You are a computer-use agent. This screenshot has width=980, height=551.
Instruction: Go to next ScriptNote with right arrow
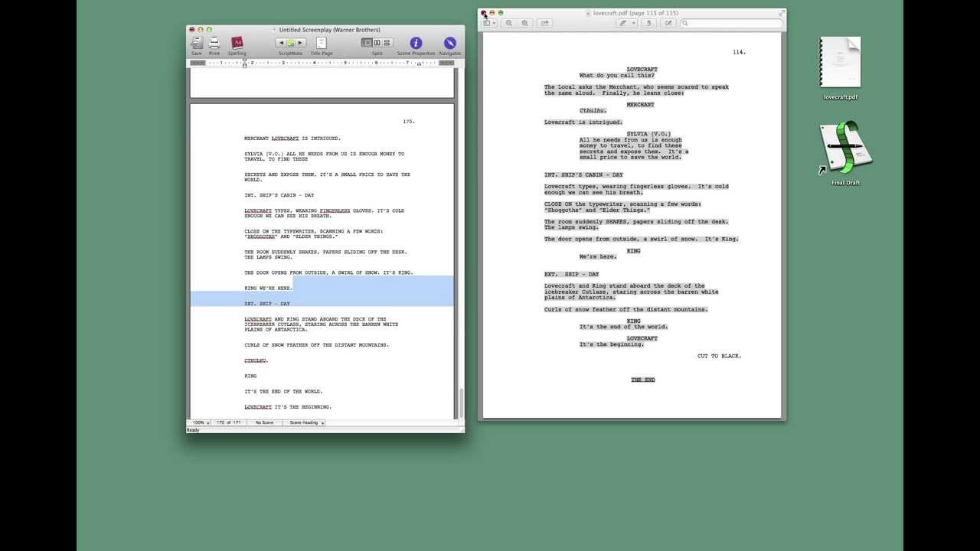[301, 43]
